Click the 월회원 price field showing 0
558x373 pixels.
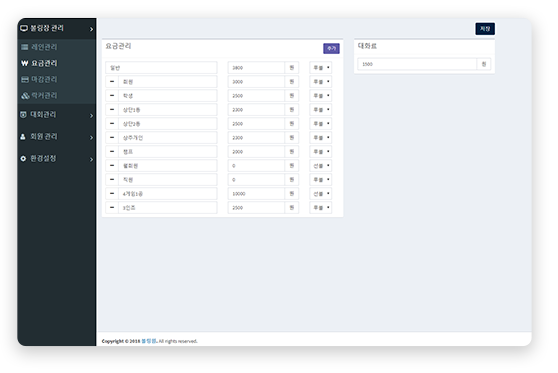[x=256, y=166]
